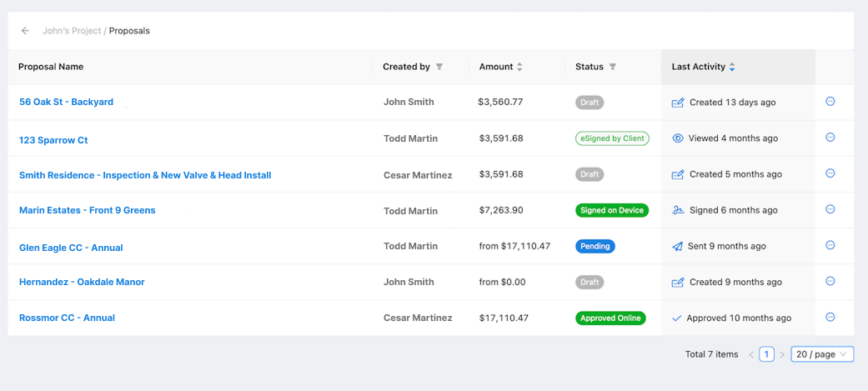Screen dimensions: 868x391
Task: Click amount $3,560.77
Action: point(500,102)
